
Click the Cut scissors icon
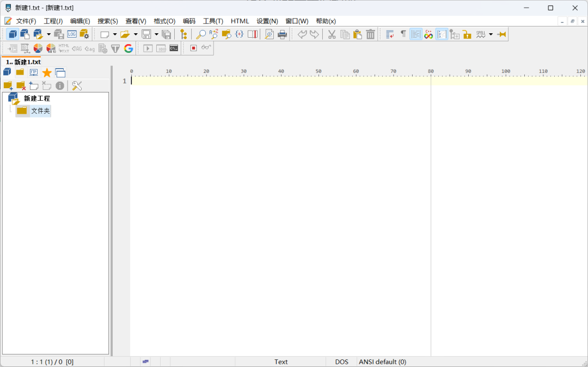pos(332,34)
